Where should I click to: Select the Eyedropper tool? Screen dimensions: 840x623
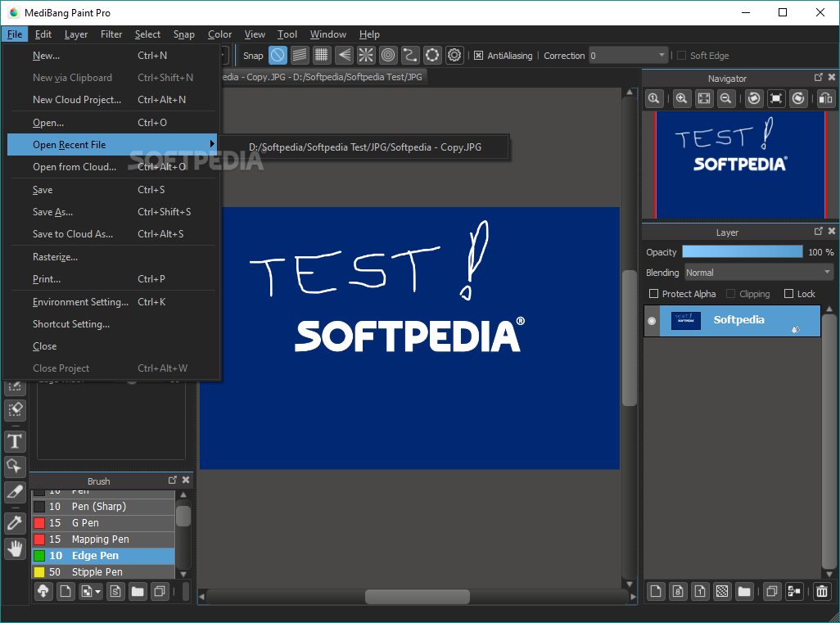(x=15, y=522)
